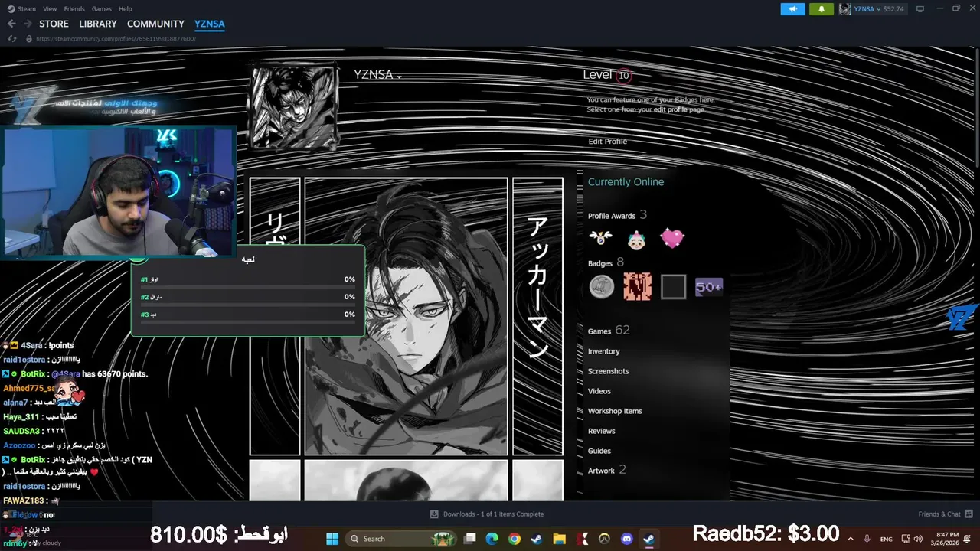Click the pink heart profile award

(x=672, y=239)
